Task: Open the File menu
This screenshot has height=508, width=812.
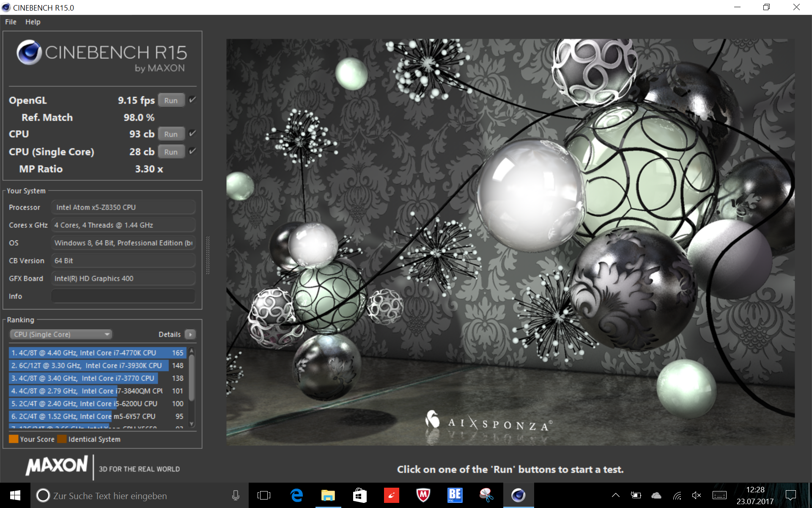Action: click(x=11, y=22)
